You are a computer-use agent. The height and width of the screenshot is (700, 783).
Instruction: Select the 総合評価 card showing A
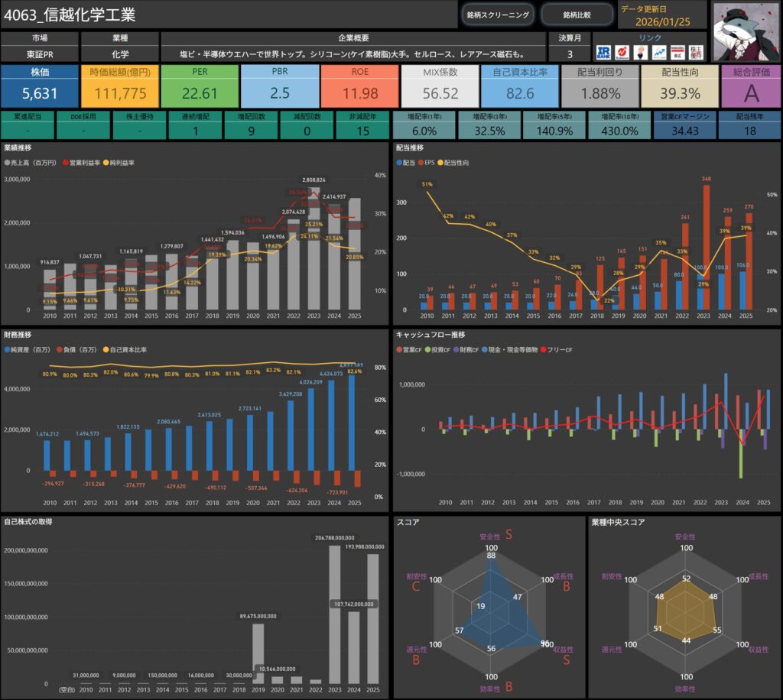[750, 86]
